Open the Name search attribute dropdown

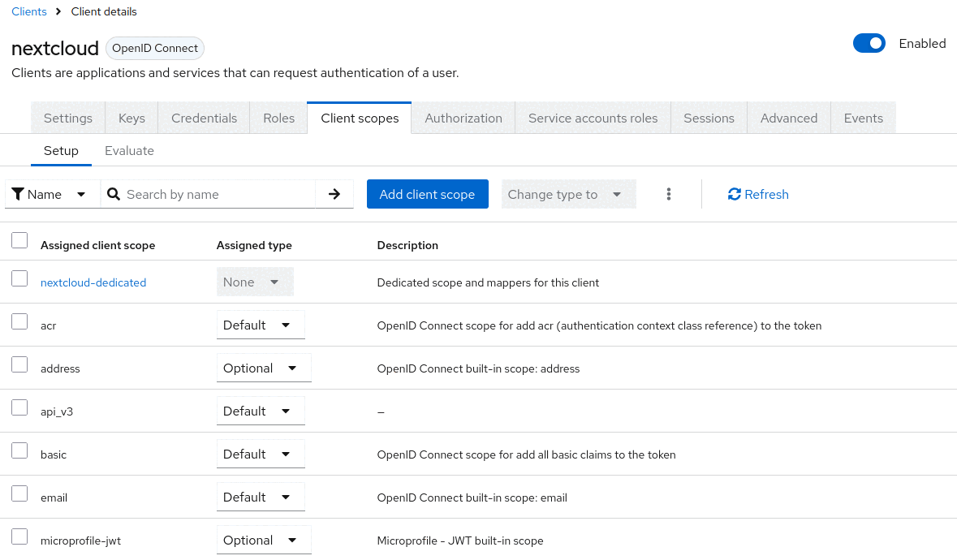click(x=80, y=194)
